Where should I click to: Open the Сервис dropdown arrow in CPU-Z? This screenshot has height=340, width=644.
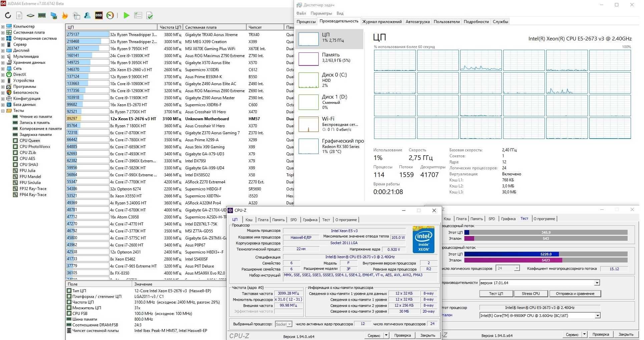(x=386, y=335)
